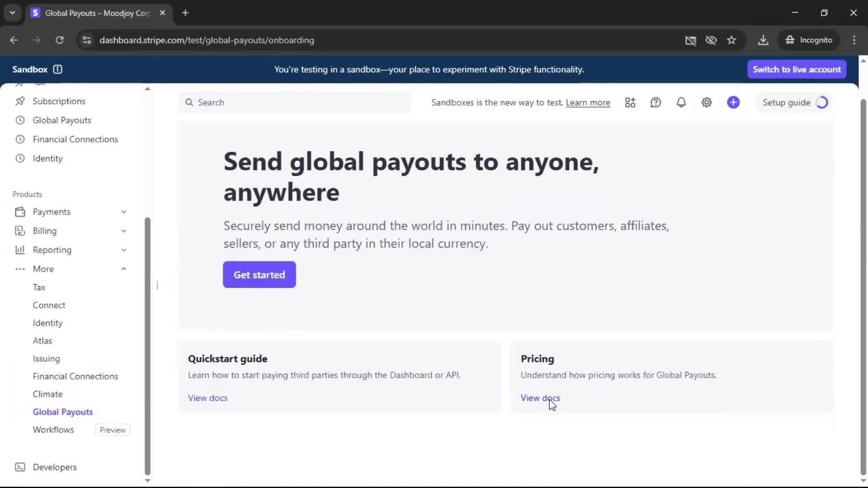The image size is (868, 488).
Task: Expand the Billing section chevron
Action: click(x=123, y=231)
